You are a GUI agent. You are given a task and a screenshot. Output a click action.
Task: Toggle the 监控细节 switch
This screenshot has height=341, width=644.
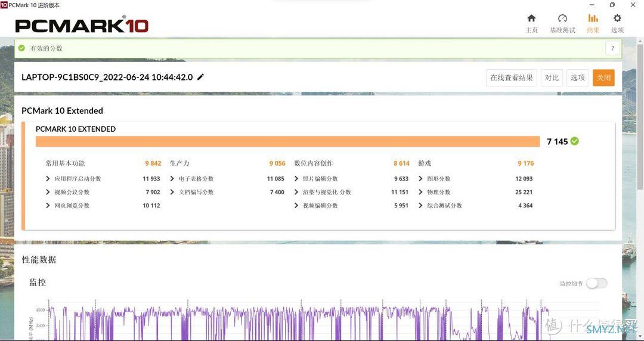tap(596, 283)
